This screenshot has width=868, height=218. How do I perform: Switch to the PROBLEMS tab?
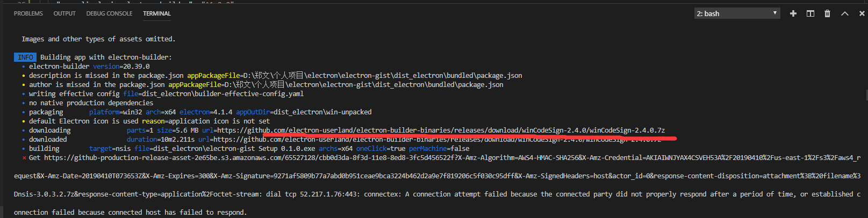[x=28, y=13]
